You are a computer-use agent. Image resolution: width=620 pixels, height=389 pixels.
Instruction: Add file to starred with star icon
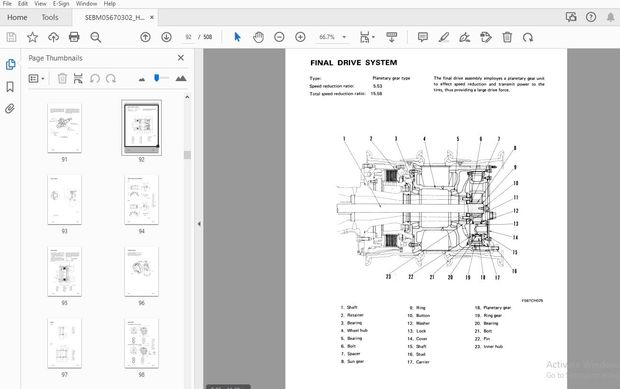point(32,37)
